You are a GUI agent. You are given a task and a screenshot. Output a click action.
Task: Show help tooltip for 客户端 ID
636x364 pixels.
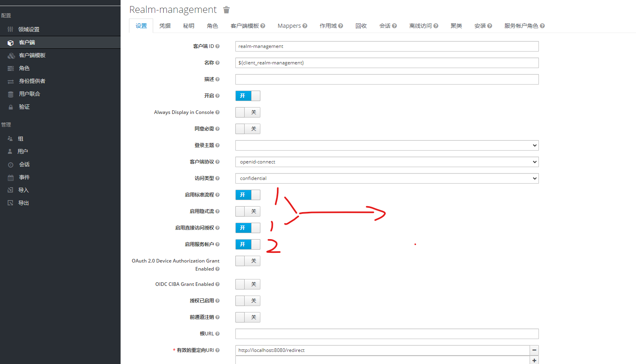click(217, 46)
